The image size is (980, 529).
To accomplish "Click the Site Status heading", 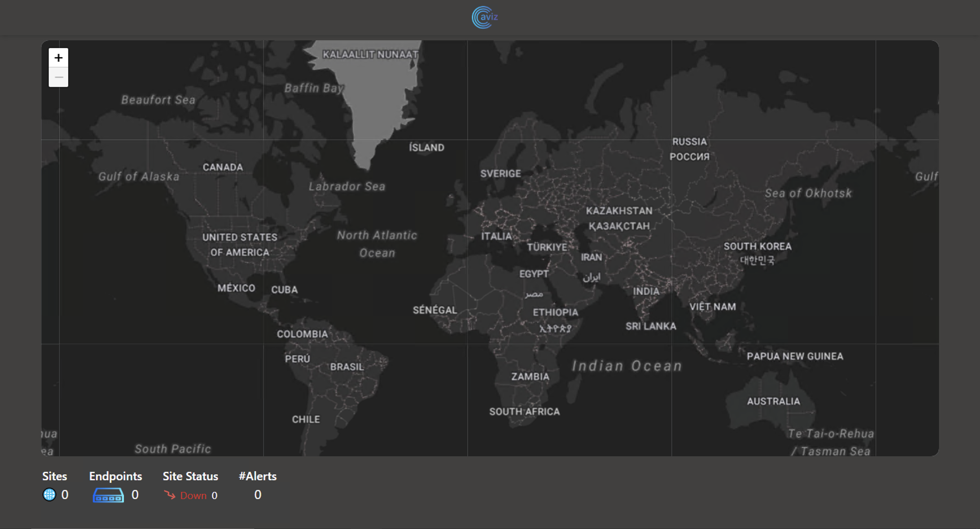I will click(x=190, y=476).
